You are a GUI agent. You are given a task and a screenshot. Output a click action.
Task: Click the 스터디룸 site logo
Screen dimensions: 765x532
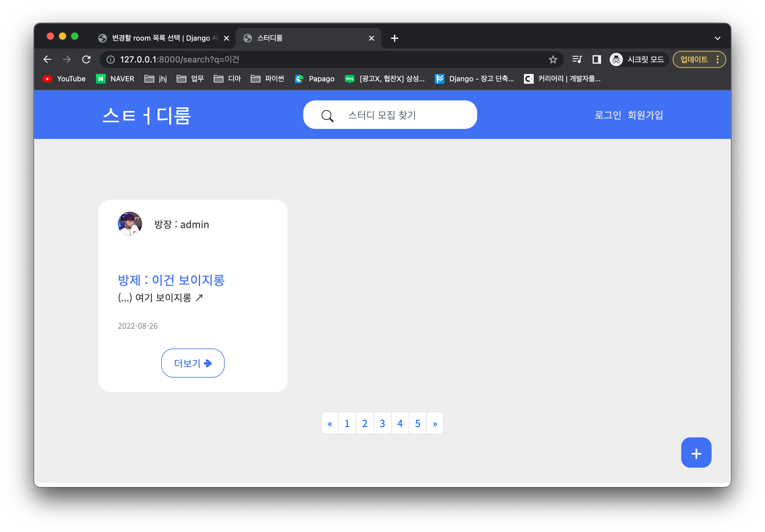[147, 116]
